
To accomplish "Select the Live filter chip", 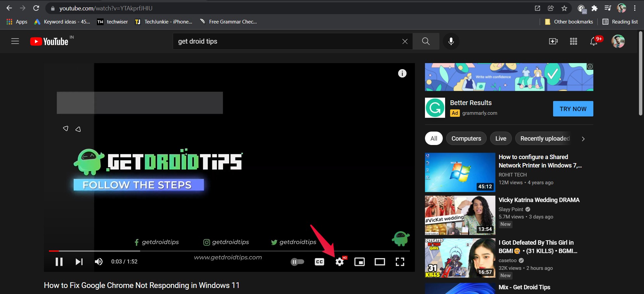I will point(501,138).
